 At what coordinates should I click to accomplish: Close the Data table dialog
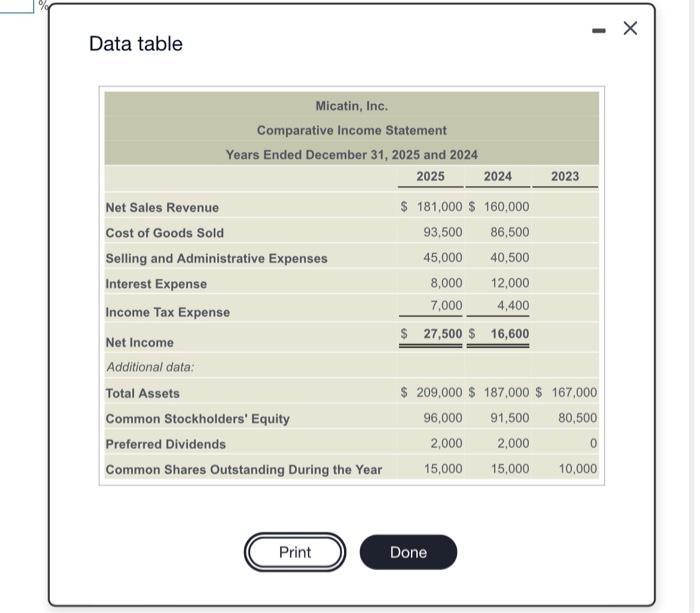coord(630,28)
